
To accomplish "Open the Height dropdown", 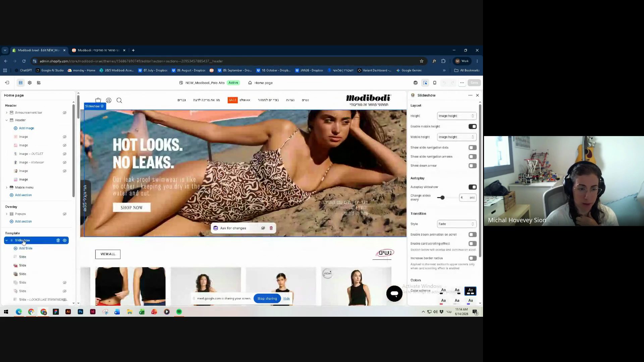I will (457, 116).
